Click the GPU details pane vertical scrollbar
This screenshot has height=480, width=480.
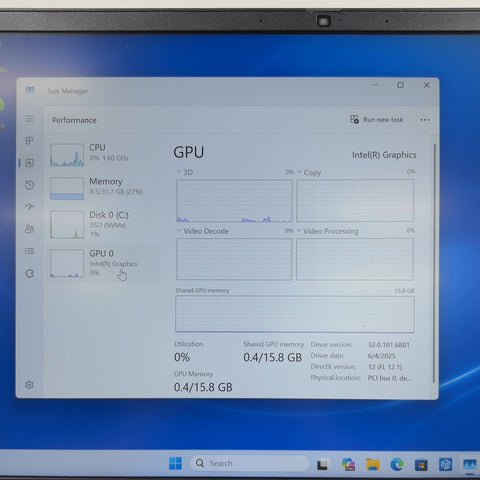point(434,263)
